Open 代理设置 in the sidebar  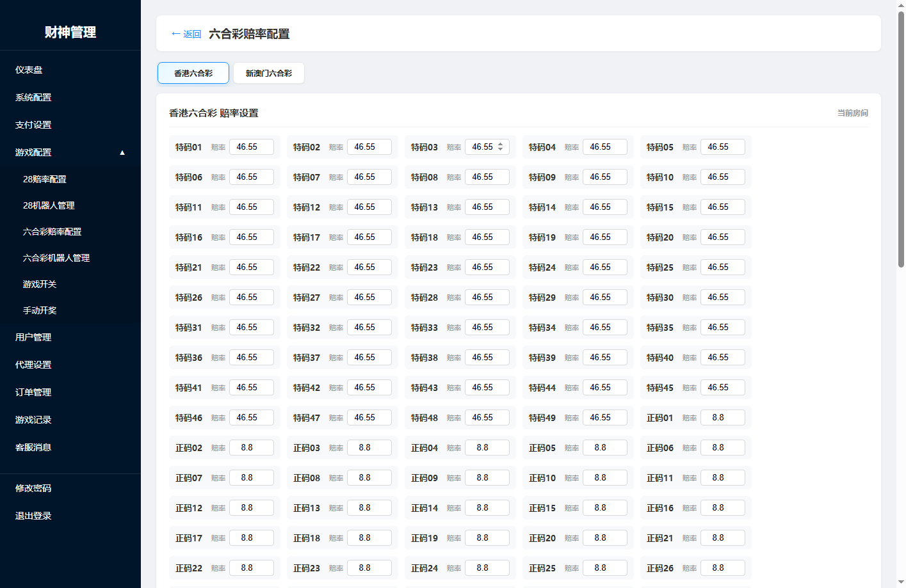coord(70,365)
